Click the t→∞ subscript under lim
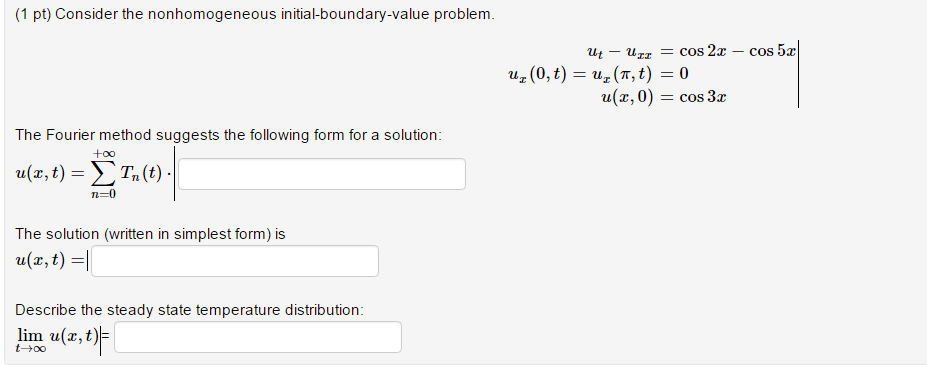 (x=30, y=349)
